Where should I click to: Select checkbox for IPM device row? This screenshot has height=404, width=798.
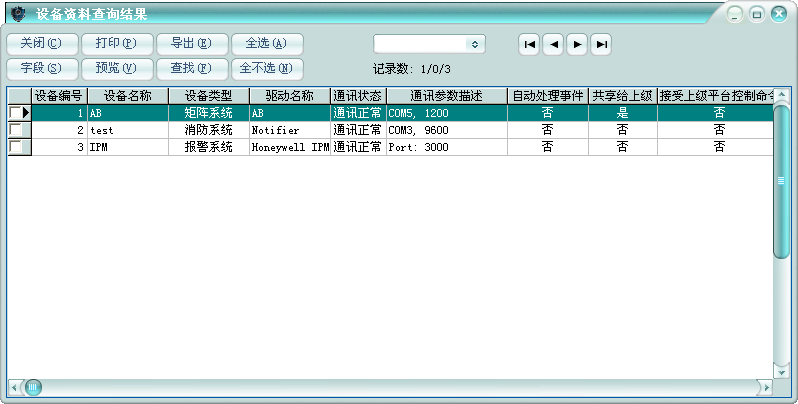tap(15, 147)
